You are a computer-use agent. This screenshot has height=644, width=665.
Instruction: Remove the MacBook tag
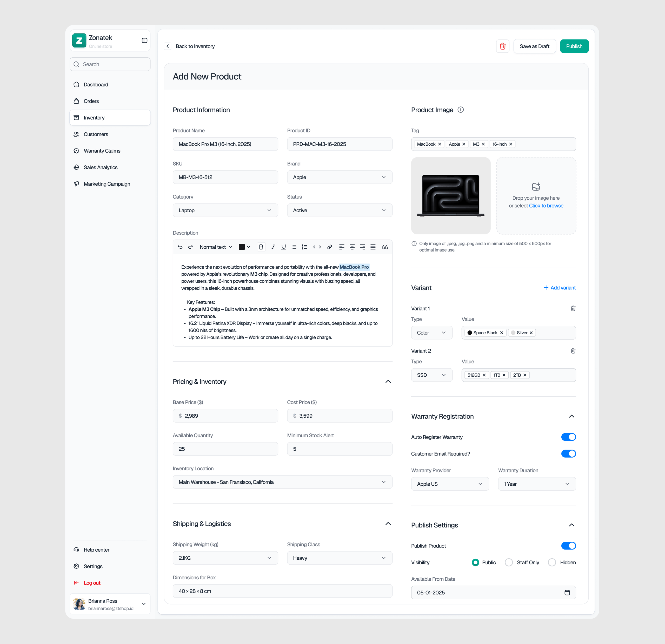pos(439,144)
